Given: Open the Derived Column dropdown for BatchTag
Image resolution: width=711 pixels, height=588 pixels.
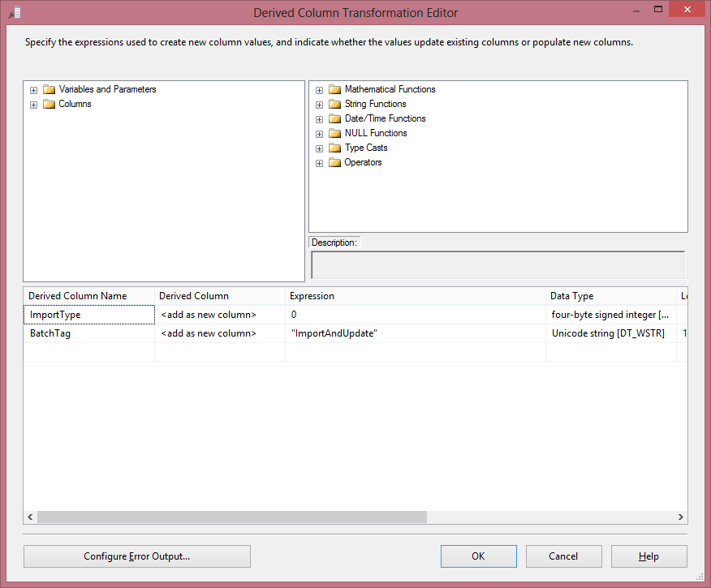Looking at the screenshot, I should pyautogui.click(x=219, y=333).
